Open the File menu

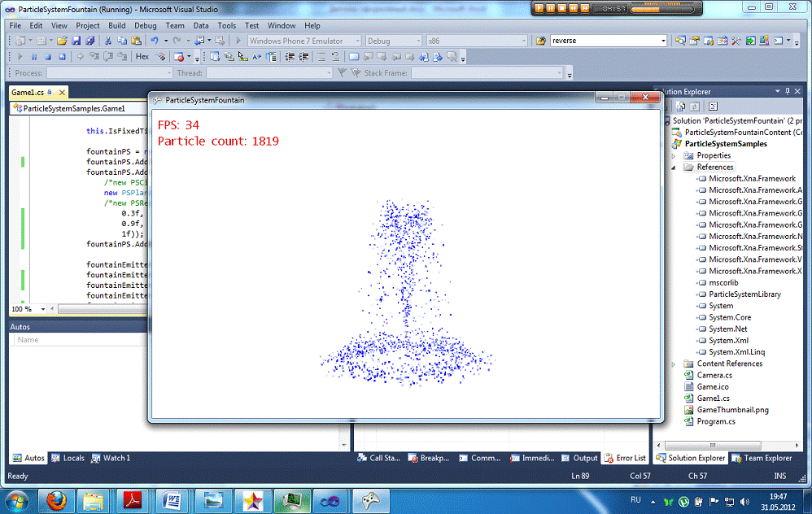pyautogui.click(x=15, y=26)
